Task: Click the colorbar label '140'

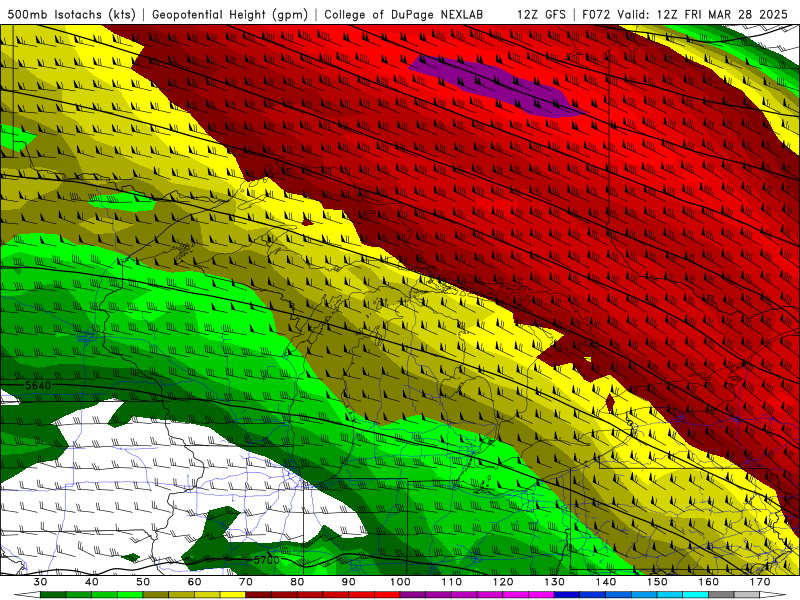Action: click(x=606, y=582)
